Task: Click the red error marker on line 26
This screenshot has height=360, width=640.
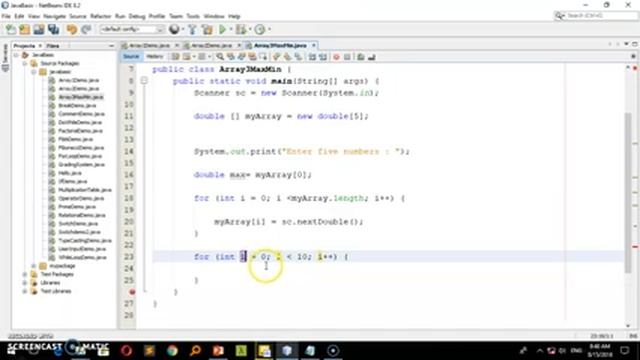Action: (x=132, y=292)
